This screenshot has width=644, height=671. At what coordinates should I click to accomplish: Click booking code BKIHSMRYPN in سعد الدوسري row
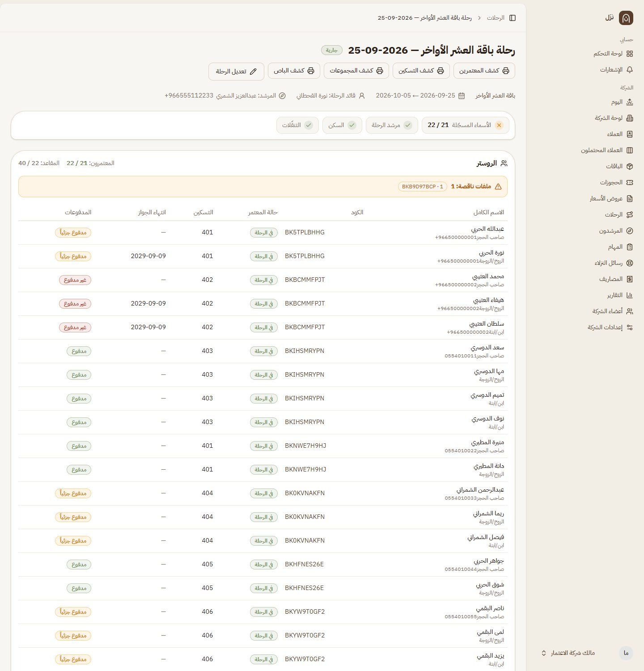pyautogui.click(x=305, y=351)
